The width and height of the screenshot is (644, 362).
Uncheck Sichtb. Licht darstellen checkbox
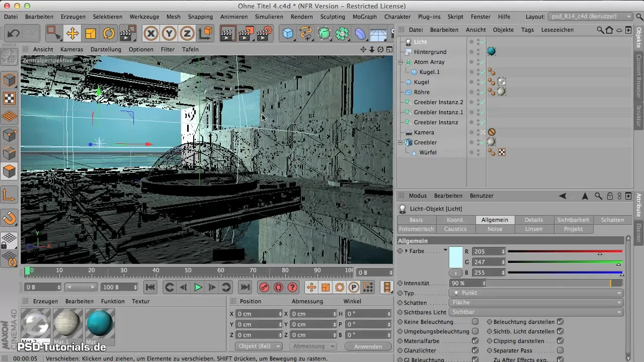pos(560,332)
